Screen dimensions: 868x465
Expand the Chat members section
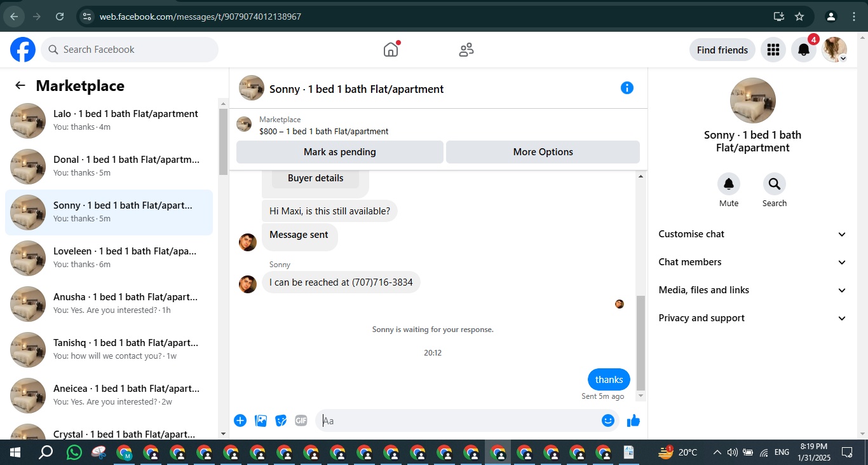752,262
